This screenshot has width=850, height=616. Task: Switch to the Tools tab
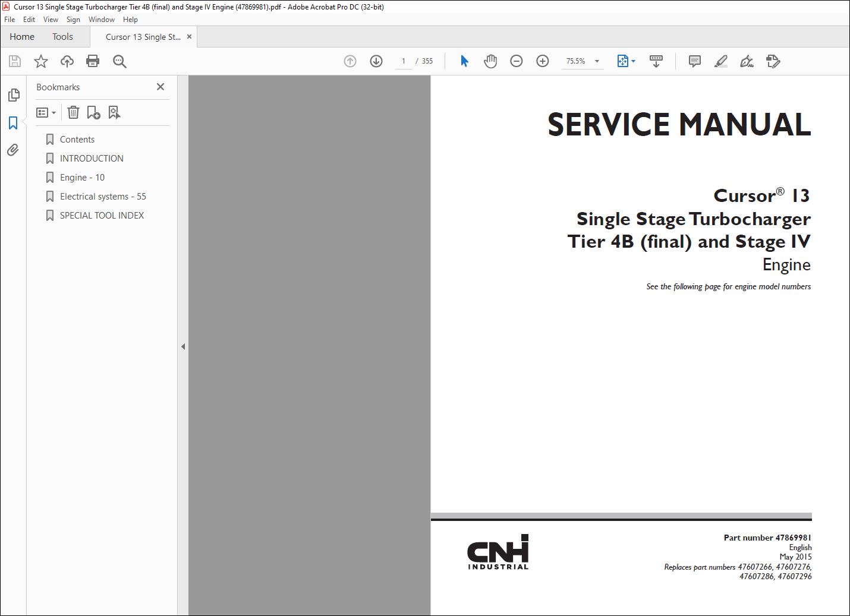tap(62, 37)
